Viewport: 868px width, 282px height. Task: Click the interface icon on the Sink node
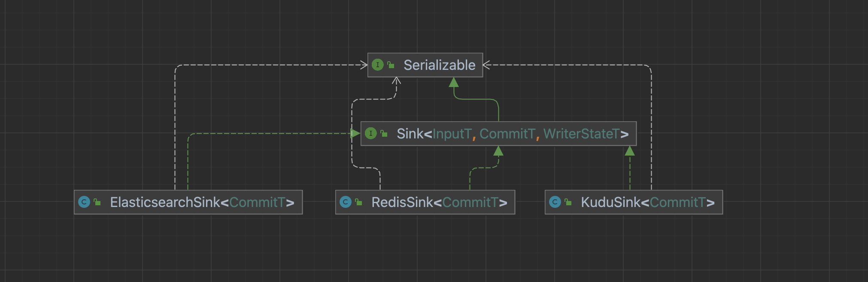pyautogui.click(x=370, y=133)
